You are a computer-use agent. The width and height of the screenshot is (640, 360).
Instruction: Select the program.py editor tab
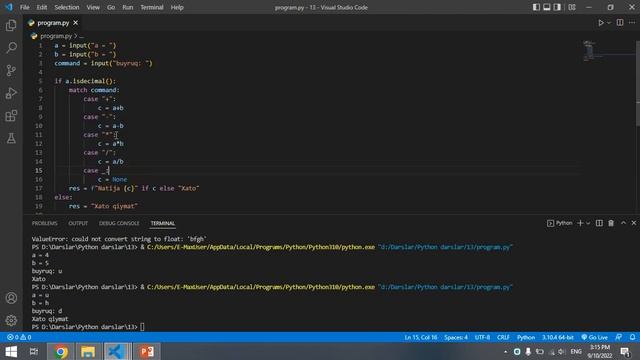tap(53, 23)
